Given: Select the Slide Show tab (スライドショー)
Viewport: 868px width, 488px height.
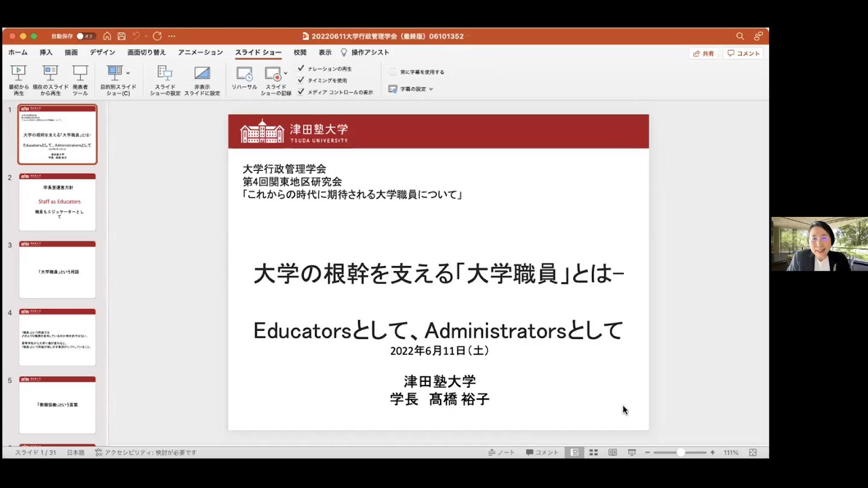Looking at the screenshot, I should [x=258, y=53].
